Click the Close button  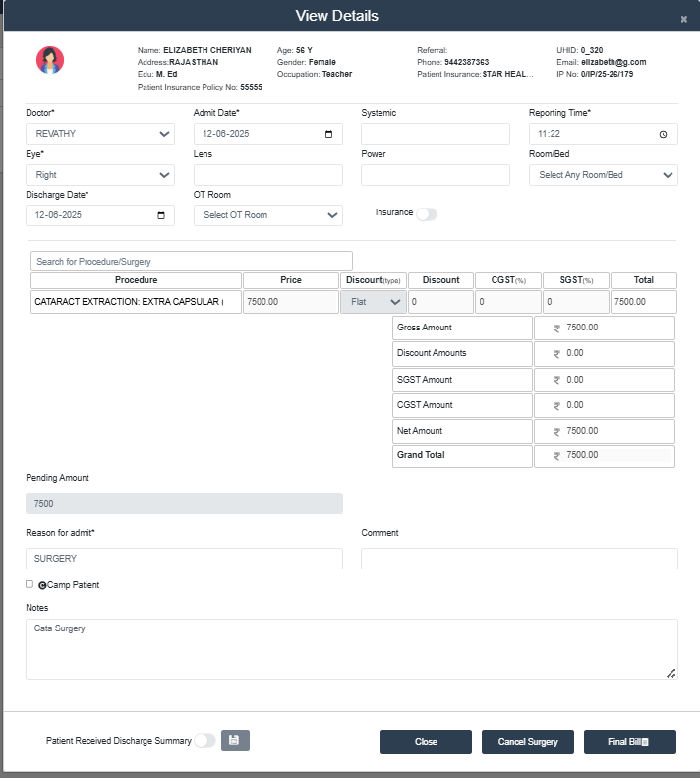coord(426,742)
